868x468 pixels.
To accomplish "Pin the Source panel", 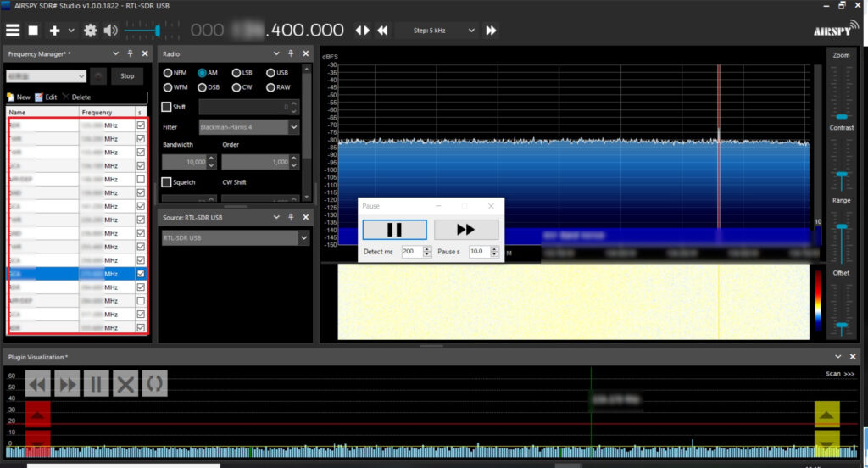I will coord(291,218).
